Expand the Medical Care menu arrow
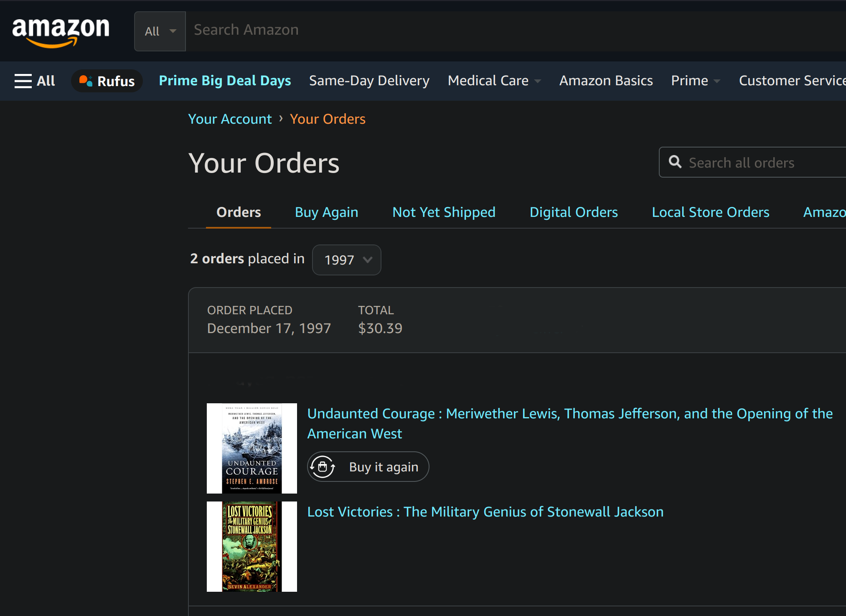The width and height of the screenshot is (846, 616). click(x=538, y=81)
